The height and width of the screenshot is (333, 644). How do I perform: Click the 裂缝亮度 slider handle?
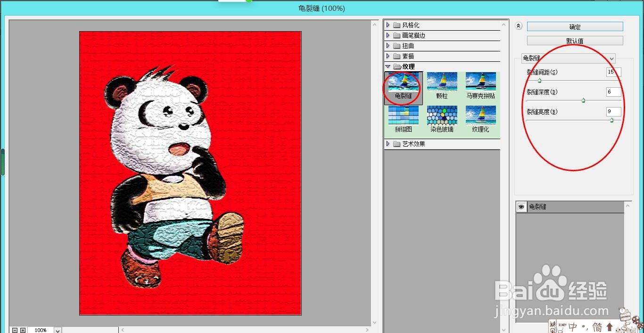click(611, 120)
